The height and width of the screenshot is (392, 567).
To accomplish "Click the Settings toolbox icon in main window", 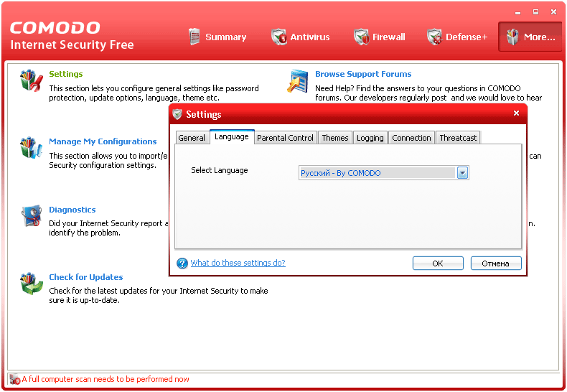I will (x=32, y=80).
